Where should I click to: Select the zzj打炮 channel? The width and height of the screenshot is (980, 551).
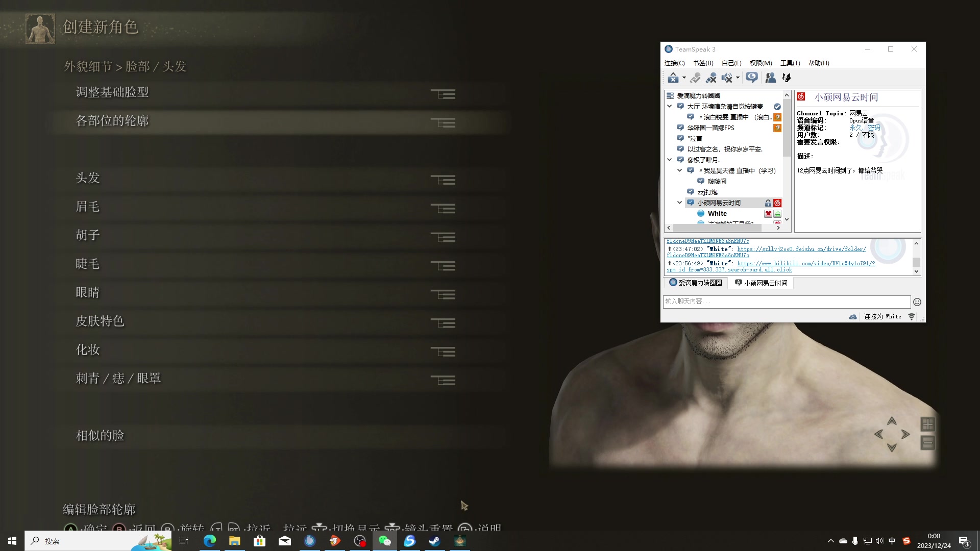coord(707,192)
